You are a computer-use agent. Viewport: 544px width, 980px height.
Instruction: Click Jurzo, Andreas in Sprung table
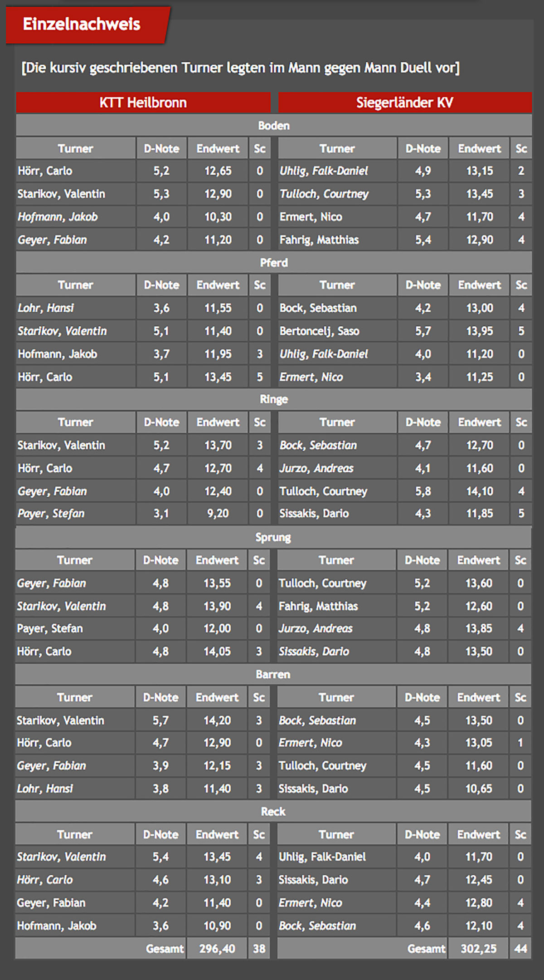(x=315, y=628)
